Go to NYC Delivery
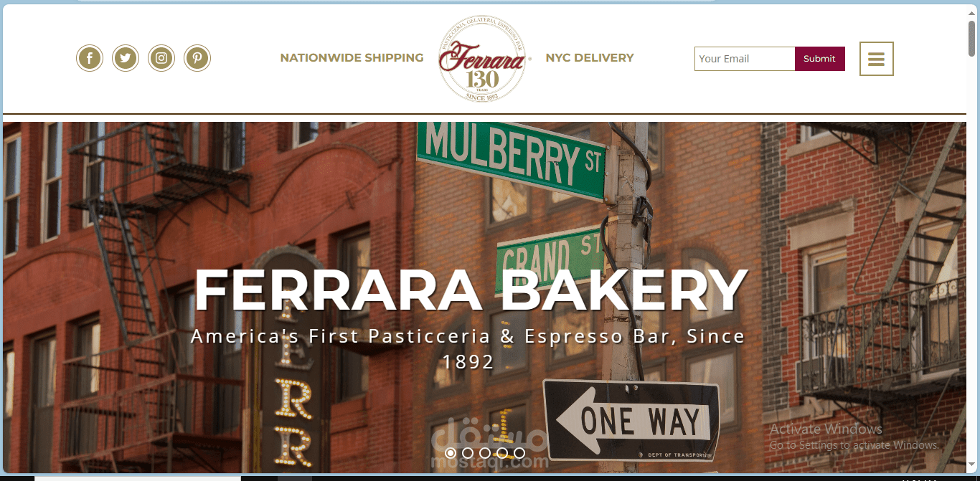Image resolution: width=980 pixels, height=481 pixels. click(590, 57)
